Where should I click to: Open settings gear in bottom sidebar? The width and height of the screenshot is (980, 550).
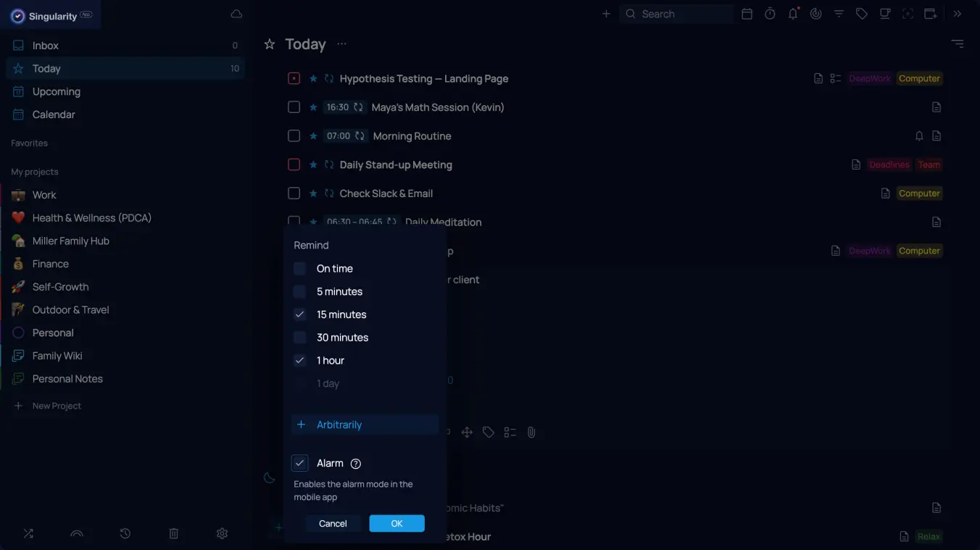[223, 533]
